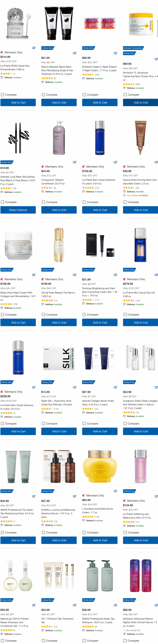Open star ratings for StriVectin Neck Cream (595)
The width and height of the screenshot is (158, 644).
point(129,84)
